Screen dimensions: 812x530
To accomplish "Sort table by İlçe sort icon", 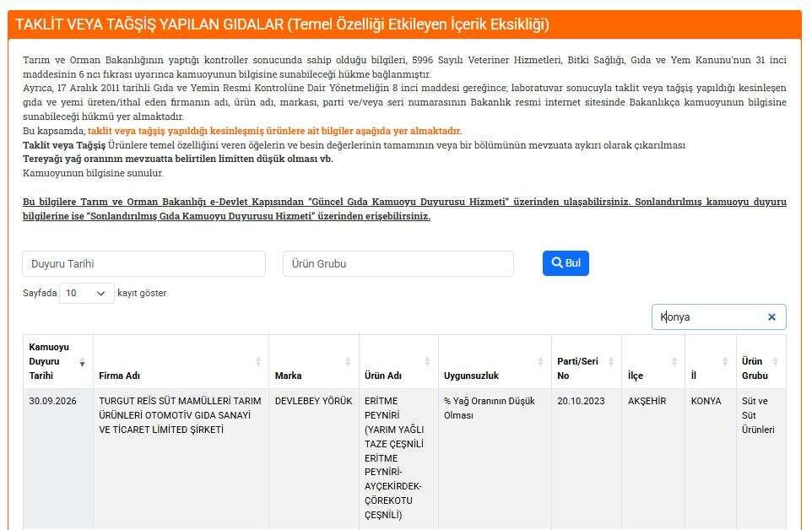I will coord(674,362).
